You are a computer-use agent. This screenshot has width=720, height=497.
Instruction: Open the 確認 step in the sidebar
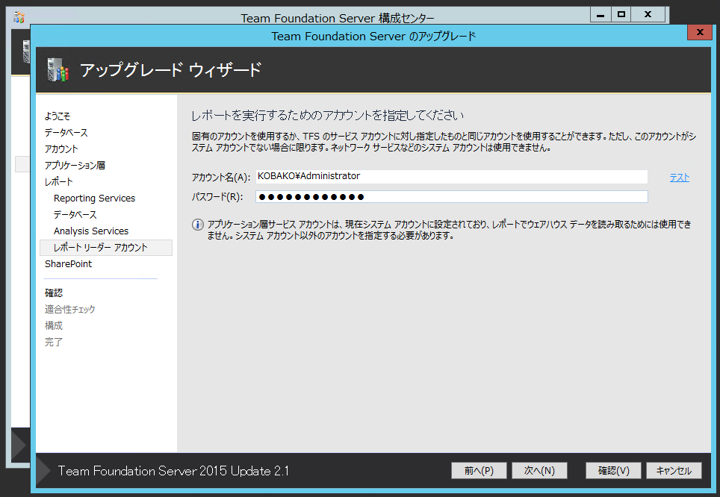[54, 293]
